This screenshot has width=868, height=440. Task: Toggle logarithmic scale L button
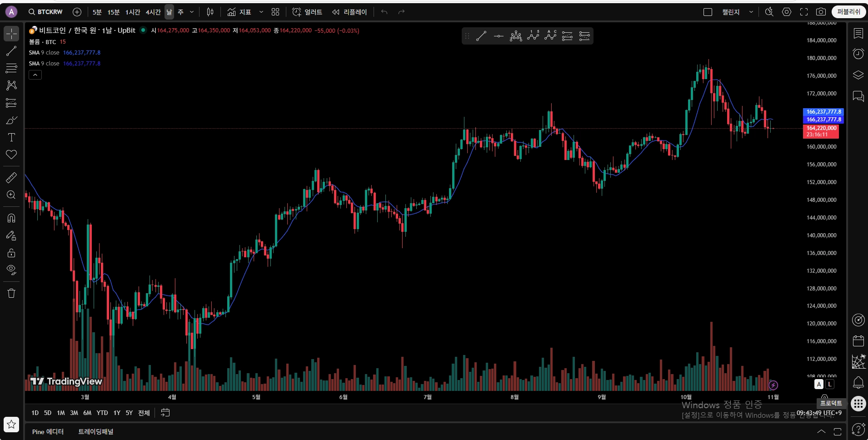830,384
